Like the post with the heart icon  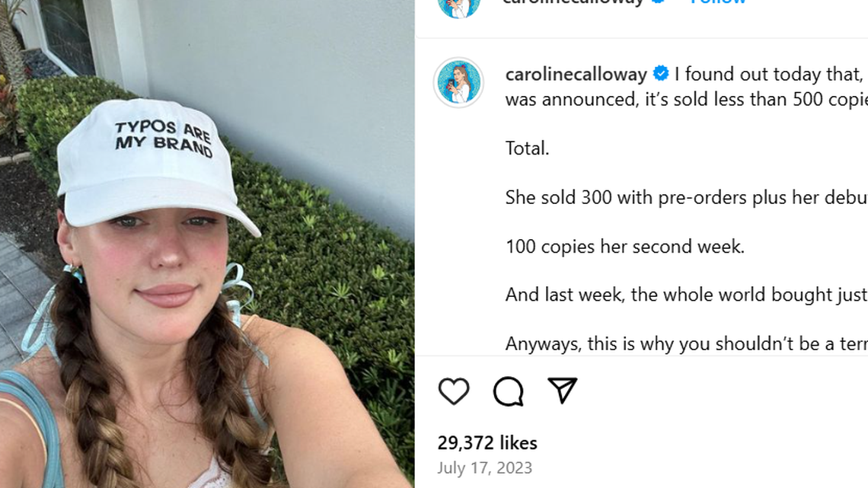tap(452, 391)
